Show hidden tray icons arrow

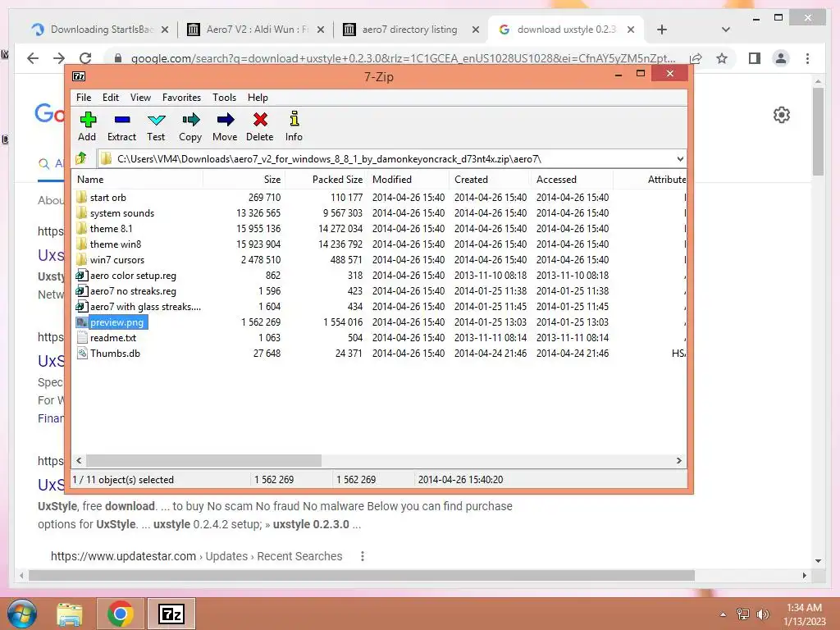723,614
